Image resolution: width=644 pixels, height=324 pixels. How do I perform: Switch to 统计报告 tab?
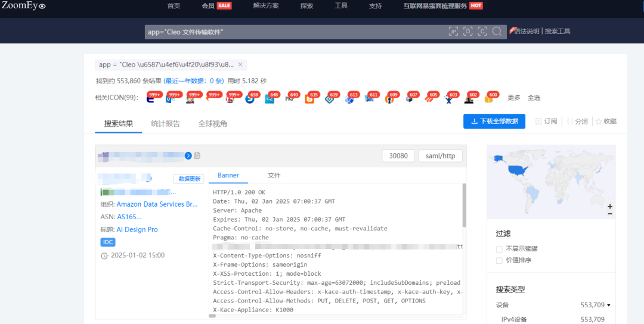[x=165, y=123]
